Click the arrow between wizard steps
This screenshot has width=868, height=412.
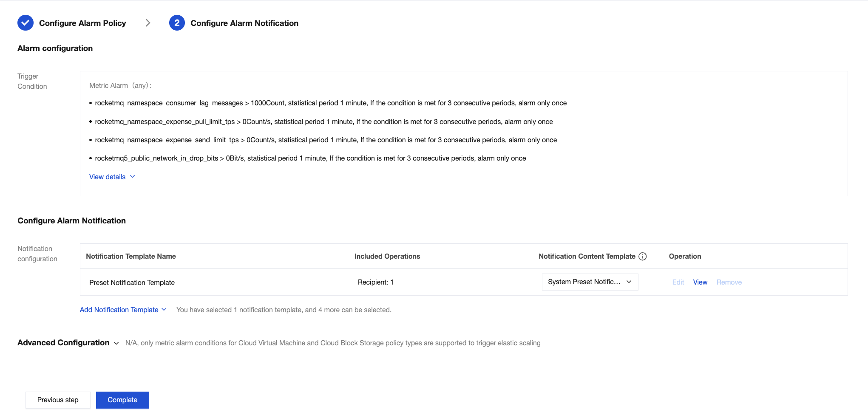[148, 23]
